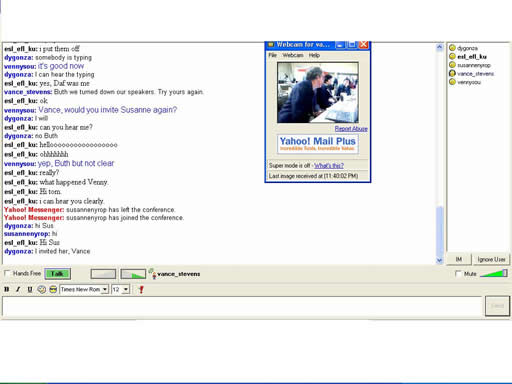Click the Send button
Image resolution: width=512 pixels, height=384 pixels.
pyautogui.click(x=497, y=306)
